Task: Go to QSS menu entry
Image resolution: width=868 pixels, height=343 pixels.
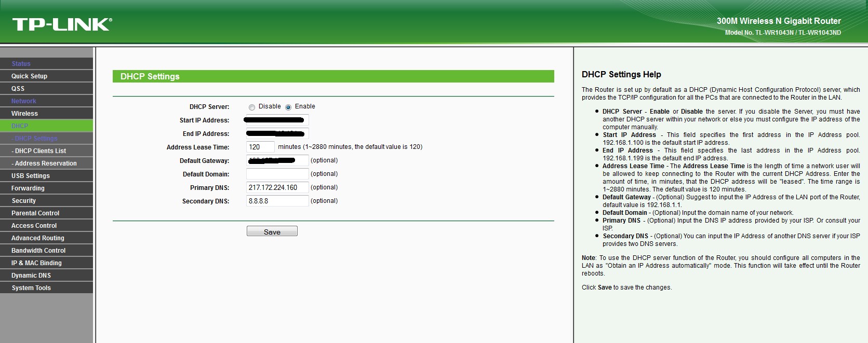Action: point(47,89)
